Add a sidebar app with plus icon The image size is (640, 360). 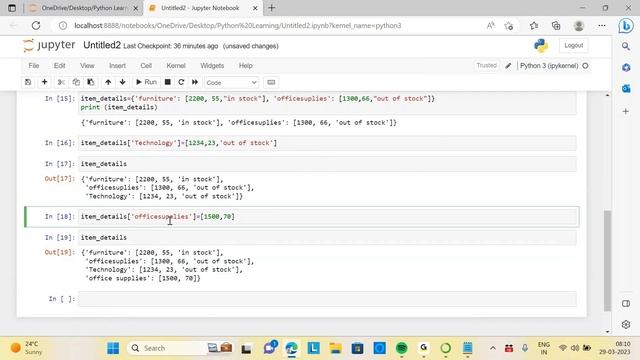pos(626,111)
